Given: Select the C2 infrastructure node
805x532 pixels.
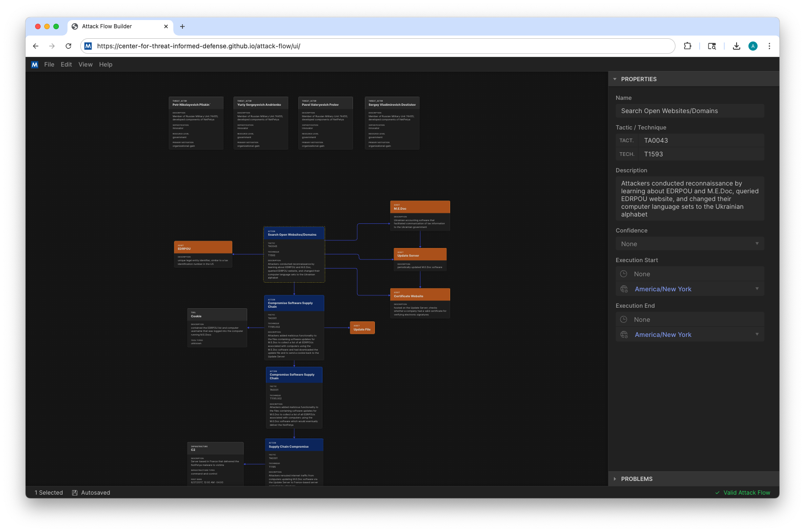Looking at the screenshot, I should [x=215, y=464].
